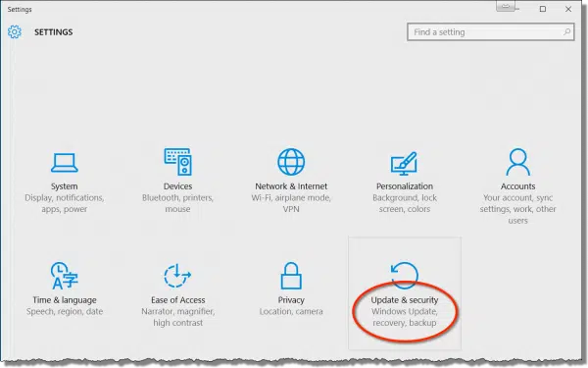The image size is (588, 368).
Task: Open the Network & Internet globe icon
Action: pyautogui.click(x=291, y=162)
